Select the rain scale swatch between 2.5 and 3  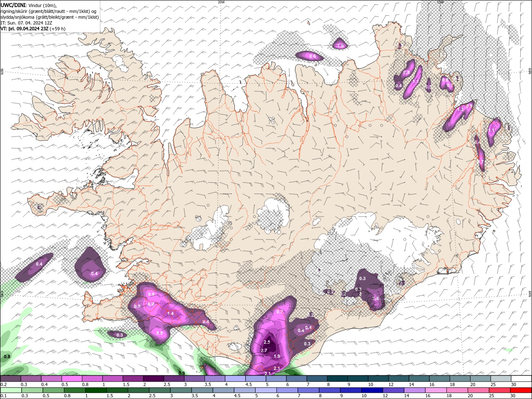(x=160, y=390)
